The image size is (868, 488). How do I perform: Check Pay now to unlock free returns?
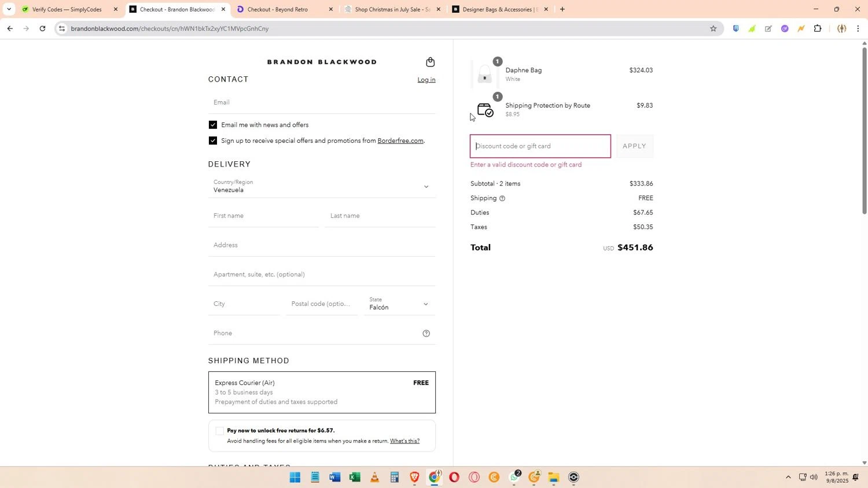click(x=219, y=431)
